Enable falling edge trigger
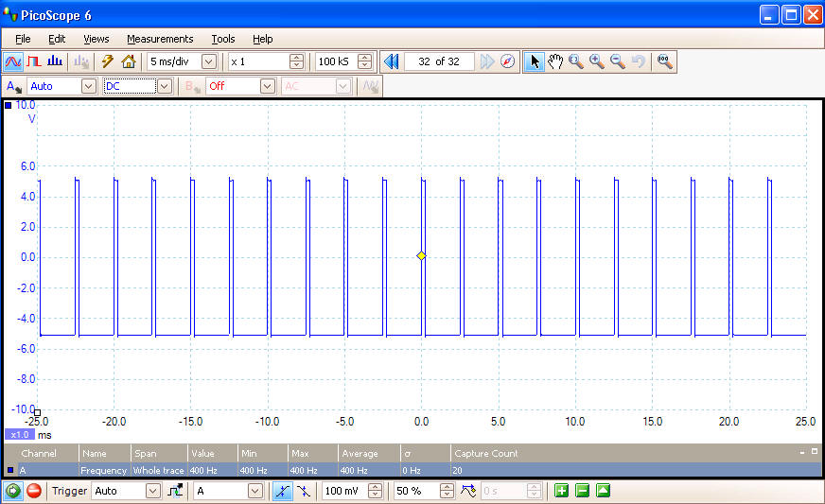Viewport: 825px width, 504px height. tap(302, 491)
